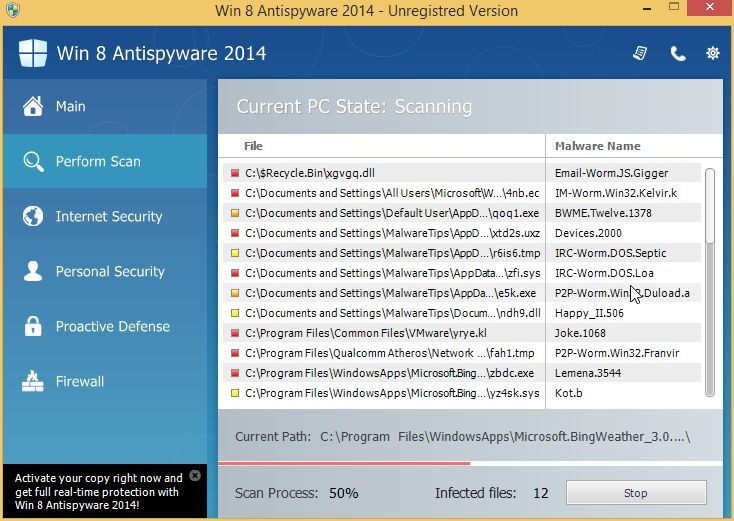Image resolution: width=734 pixels, height=521 pixels.
Task: Select file C:\$Recycle.Bin\xgvgq.dll
Action: click(x=309, y=173)
